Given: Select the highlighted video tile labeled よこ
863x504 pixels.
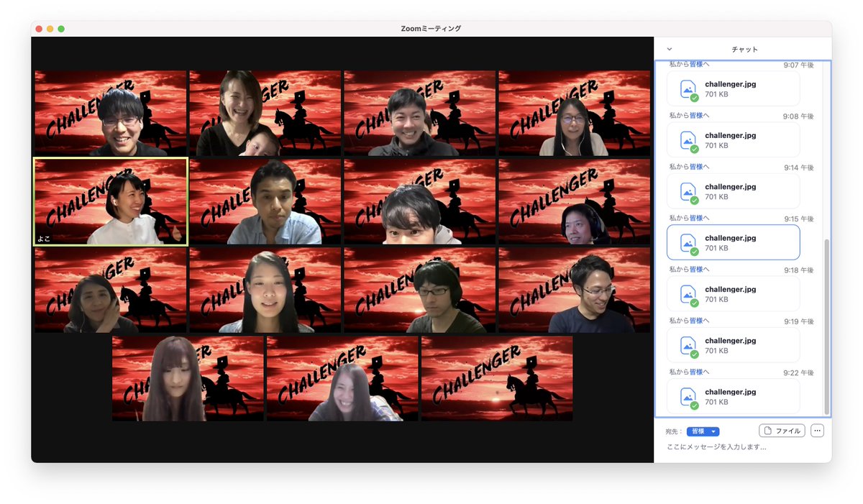Looking at the screenshot, I should point(111,202).
